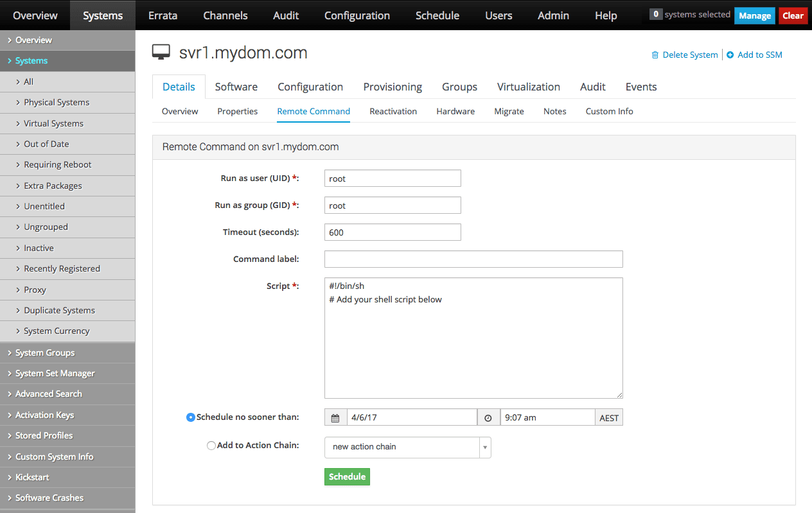Click the calendar icon beside the date field

pyautogui.click(x=335, y=418)
